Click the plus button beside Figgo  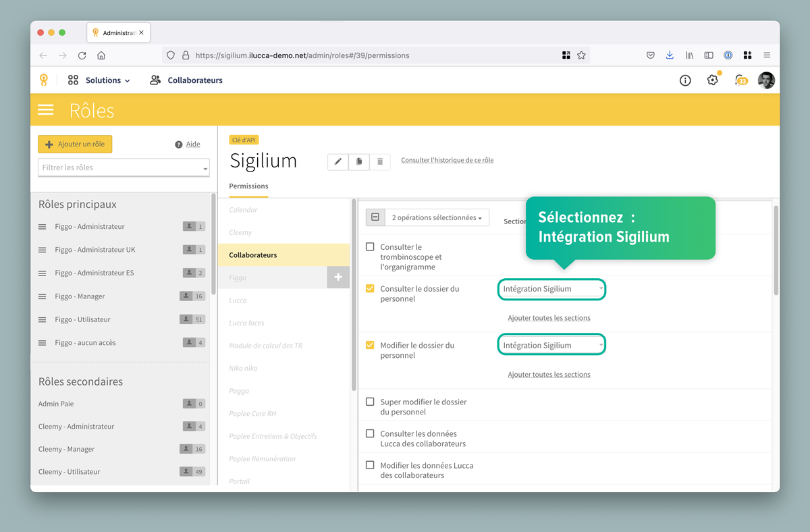338,277
